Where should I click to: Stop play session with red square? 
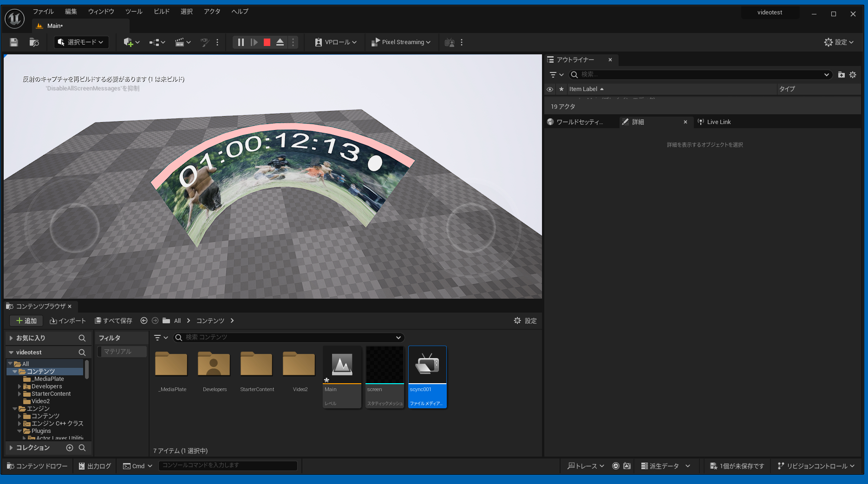click(x=267, y=42)
